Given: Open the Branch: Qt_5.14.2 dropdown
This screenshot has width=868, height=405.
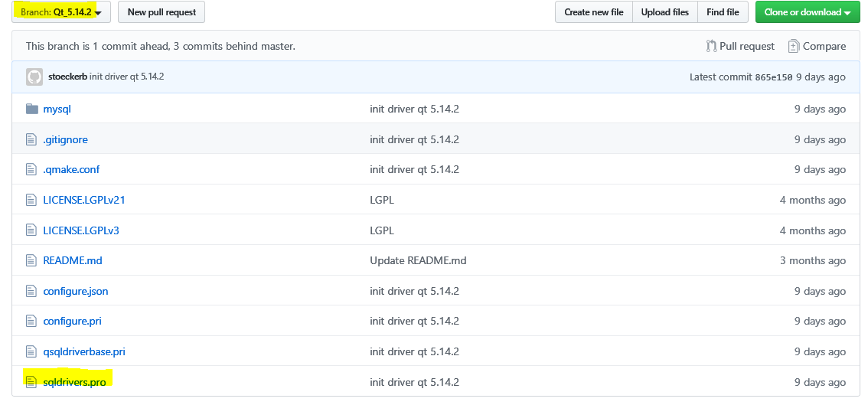Looking at the screenshot, I should click(61, 11).
